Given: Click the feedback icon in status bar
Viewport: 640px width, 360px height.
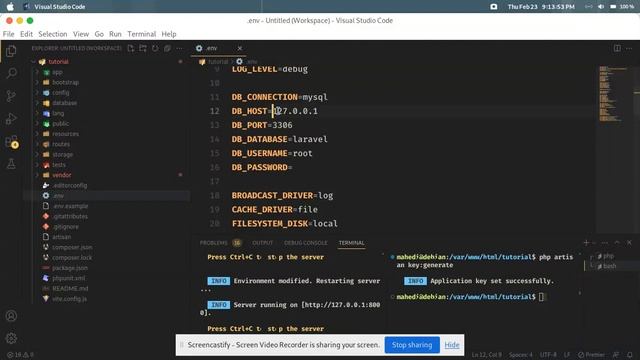Looking at the screenshot, I should point(616,355).
